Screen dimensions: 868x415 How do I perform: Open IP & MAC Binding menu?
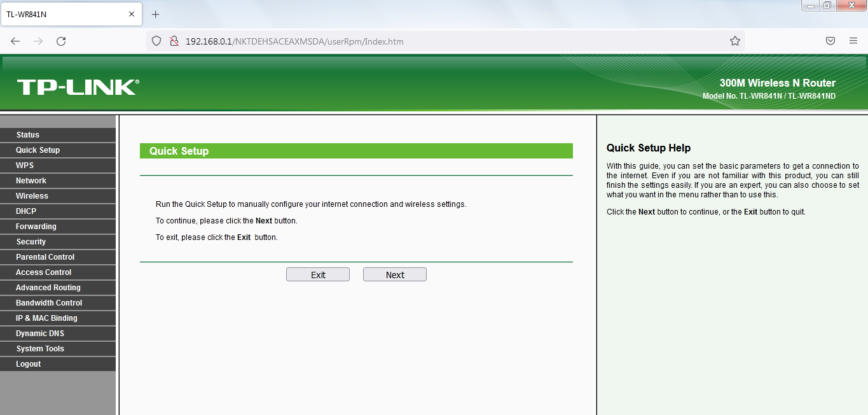[x=58, y=318]
